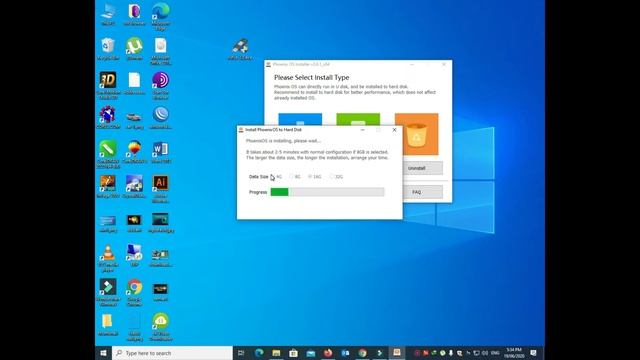Image resolution: width=640 pixels, height=360 pixels.
Task: Open the green cloud download shortcut on the desktop
Action: click(161, 327)
